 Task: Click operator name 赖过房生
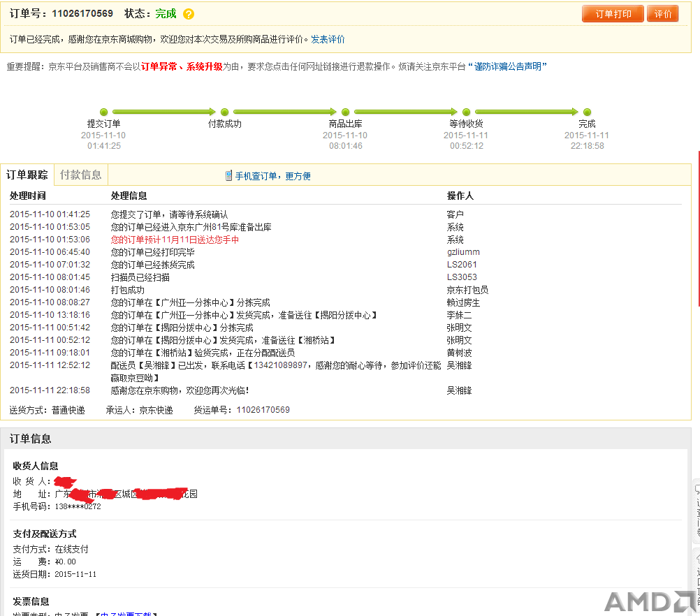click(463, 302)
